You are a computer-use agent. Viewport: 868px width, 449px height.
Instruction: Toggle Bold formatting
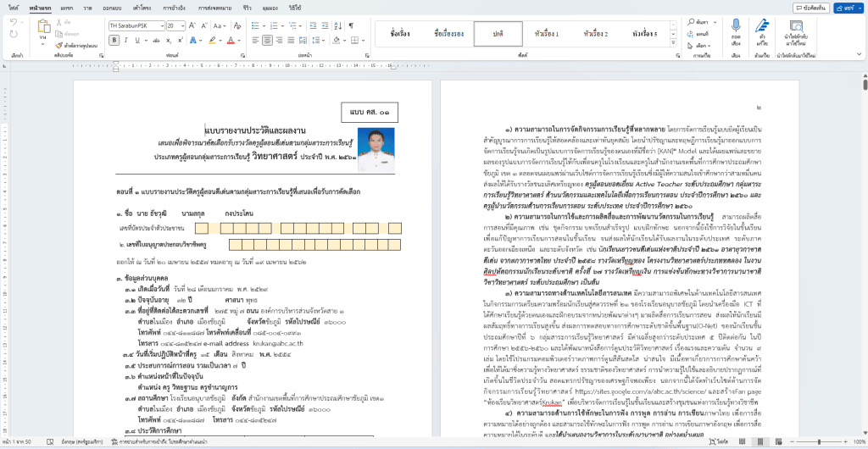113,40
